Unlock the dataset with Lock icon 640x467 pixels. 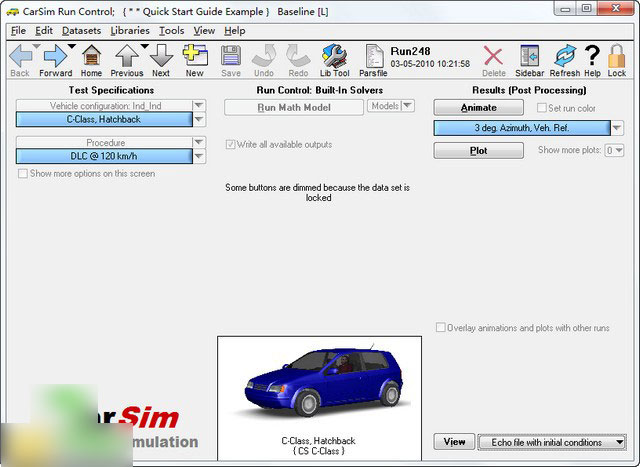coord(617,60)
